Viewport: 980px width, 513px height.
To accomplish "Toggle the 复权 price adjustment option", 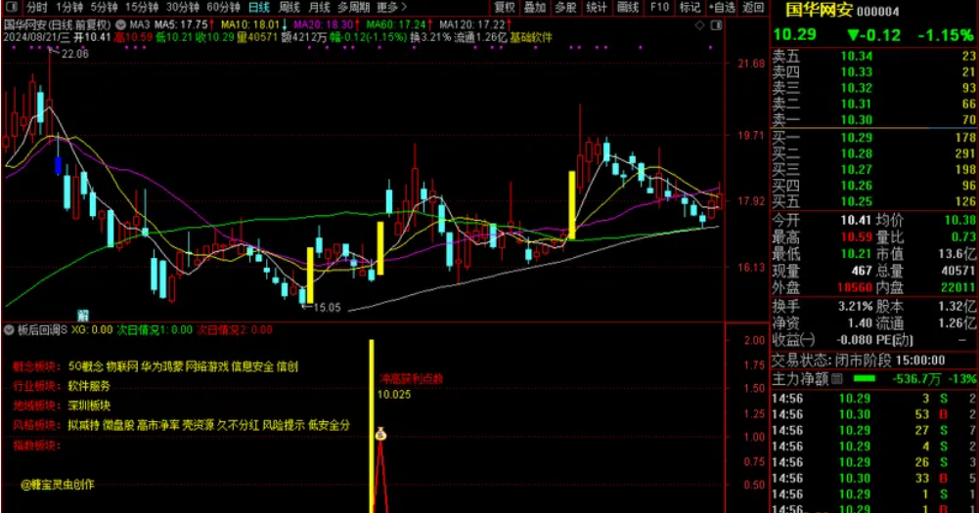I will click(x=505, y=7).
